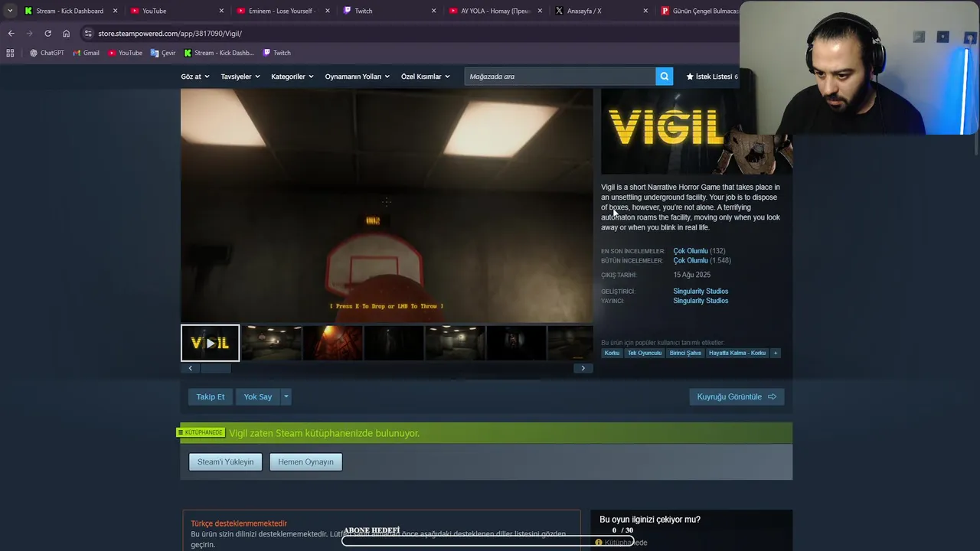980x551 pixels.
Task: Open the Çevir translate bookmark
Action: click(163, 53)
